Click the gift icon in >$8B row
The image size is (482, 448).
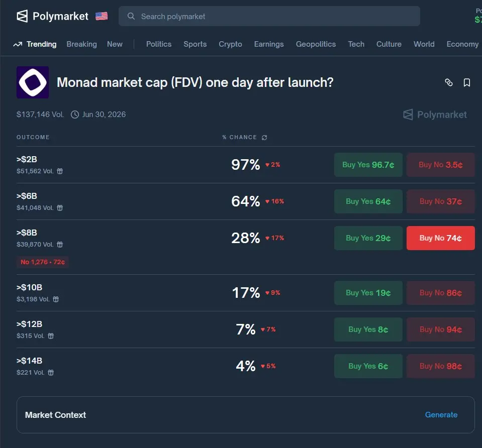pos(60,244)
